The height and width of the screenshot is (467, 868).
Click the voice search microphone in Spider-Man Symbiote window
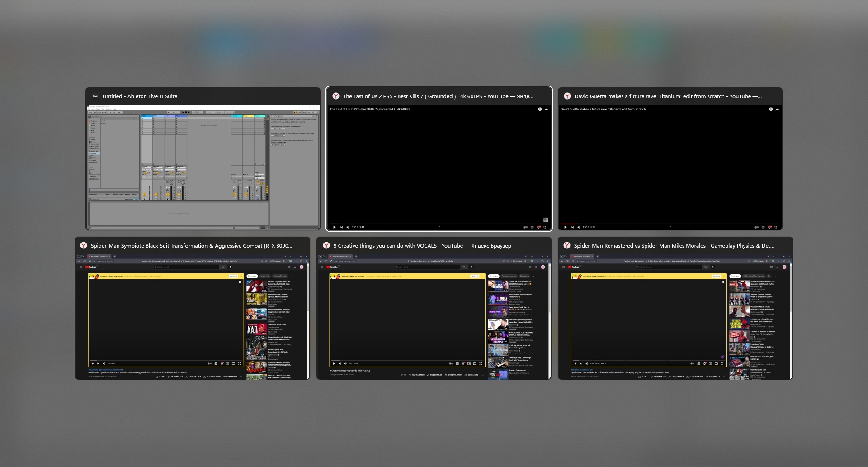[x=230, y=267]
